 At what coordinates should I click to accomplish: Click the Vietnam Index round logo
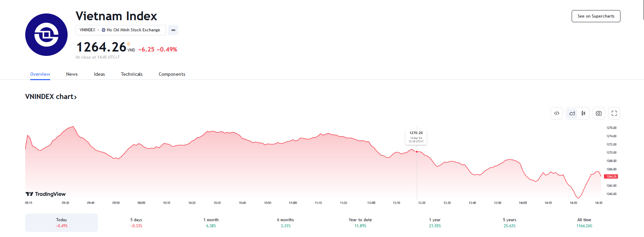click(x=46, y=35)
